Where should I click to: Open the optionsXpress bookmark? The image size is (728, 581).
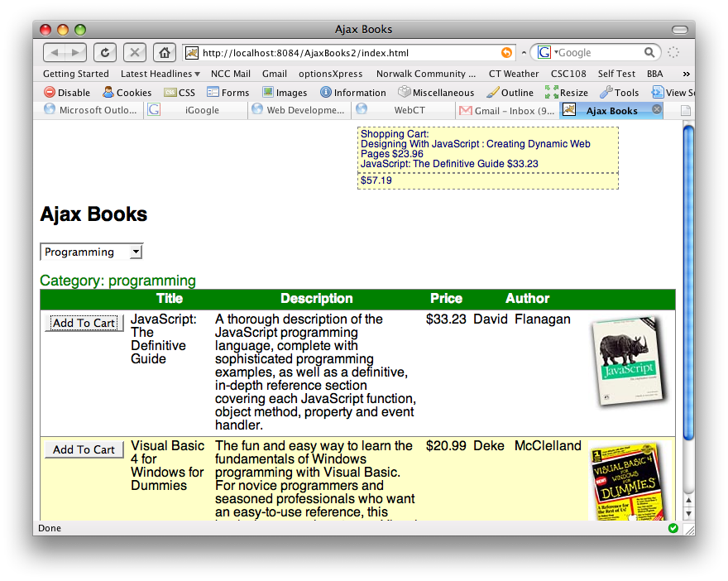[331, 74]
